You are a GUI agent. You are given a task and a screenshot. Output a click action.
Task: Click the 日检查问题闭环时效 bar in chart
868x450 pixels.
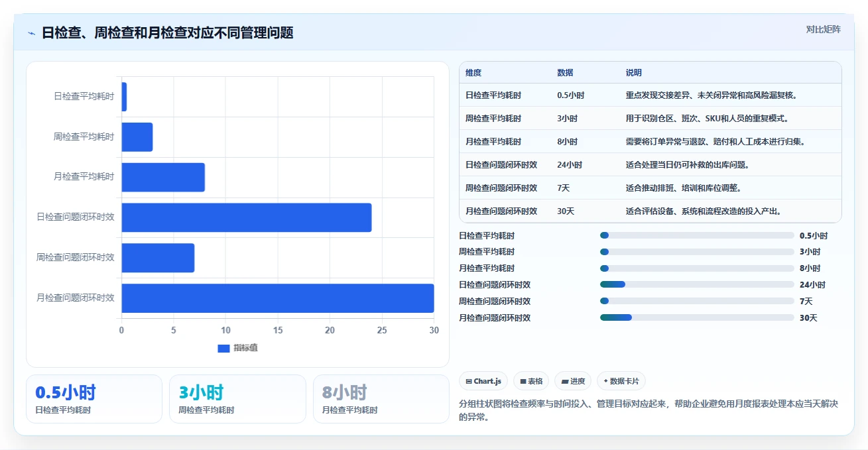247,217
